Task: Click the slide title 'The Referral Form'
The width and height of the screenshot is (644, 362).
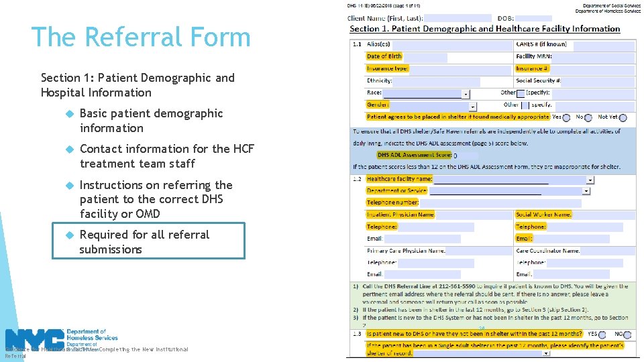Action: pyautogui.click(x=141, y=37)
